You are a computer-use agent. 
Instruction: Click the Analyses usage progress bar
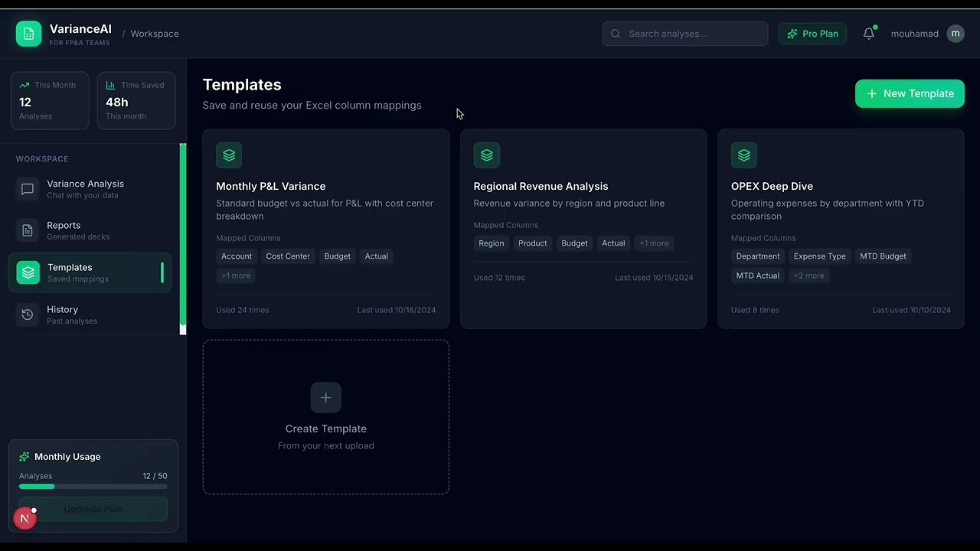(93, 487)
